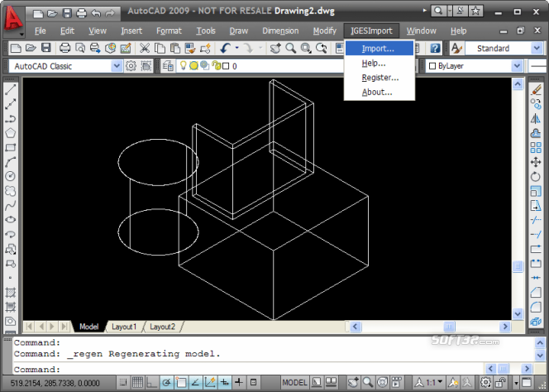The height and width of the screenshot is (392, 549).
Task: Select the Circle draw tool
Action: point(10,176)
